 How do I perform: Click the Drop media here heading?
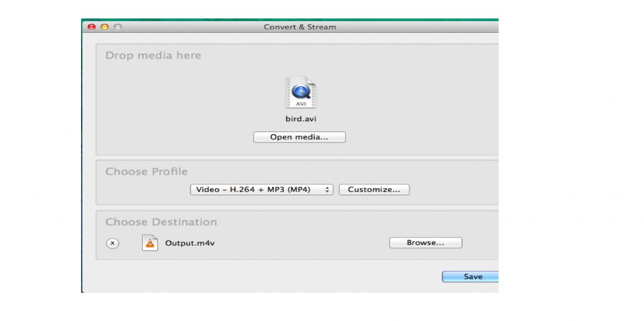[153, 55]
